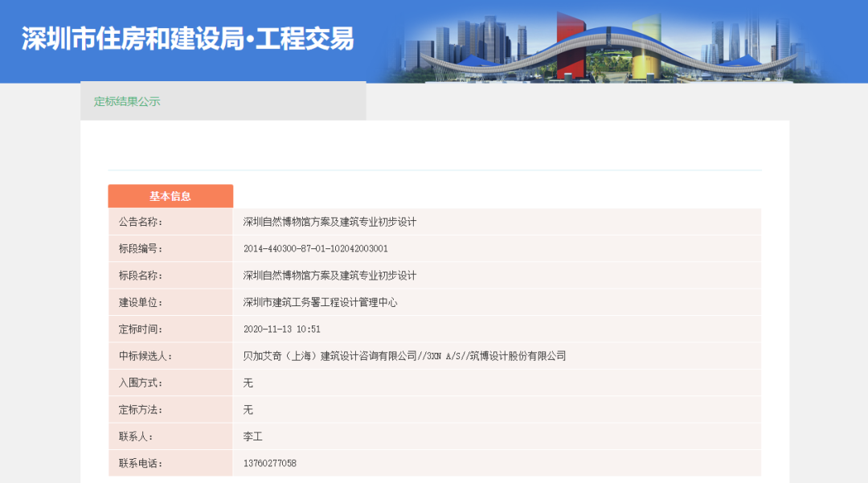Select the 建设单位 label cell
Viewport: 868px width, 483px height.
coord(141,302)
